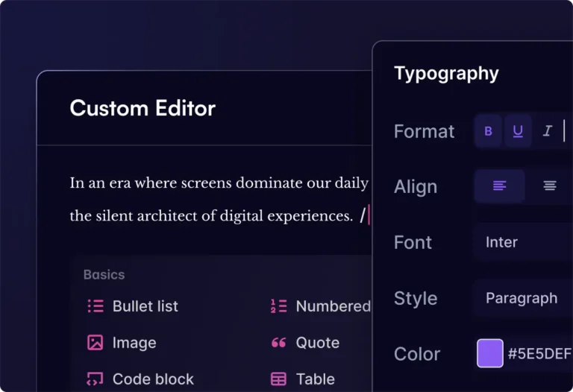Click the Custom Editor title
This screenshot has width=573, height=392.
coord(143,108)
